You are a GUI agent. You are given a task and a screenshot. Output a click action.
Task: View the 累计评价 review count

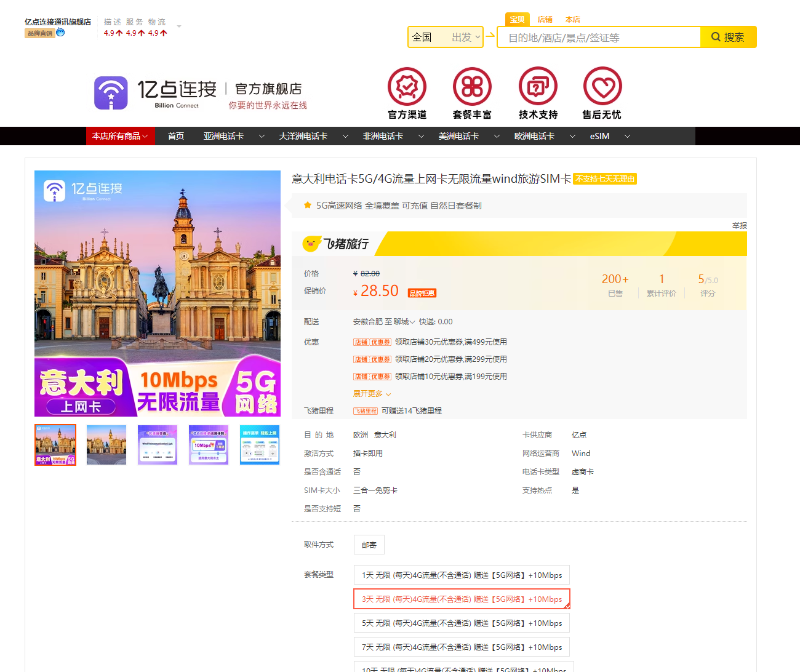[661, 285]
